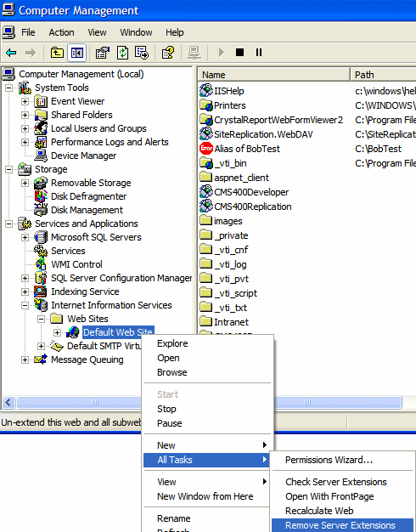Select Check Server Extensions
This screenshot has width=416, height=532.
click(x=343, y=482)
